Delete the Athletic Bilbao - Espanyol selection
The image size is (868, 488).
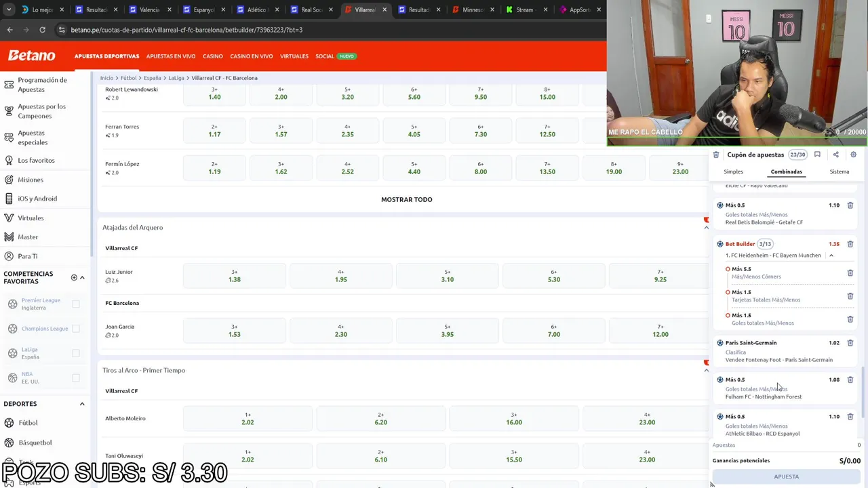850,417
